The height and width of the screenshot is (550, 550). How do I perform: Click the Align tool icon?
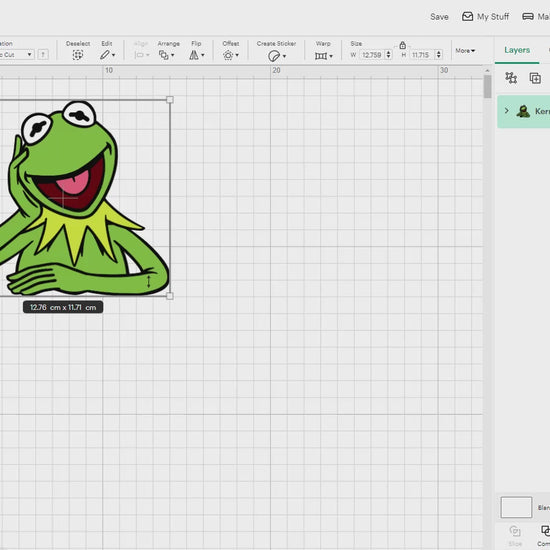tap(141, 55)
